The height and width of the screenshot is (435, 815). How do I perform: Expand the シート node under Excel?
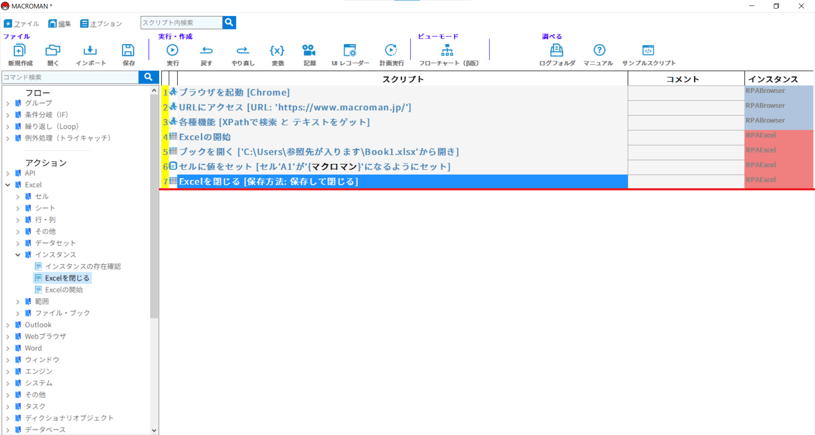(x=18, y=208)
